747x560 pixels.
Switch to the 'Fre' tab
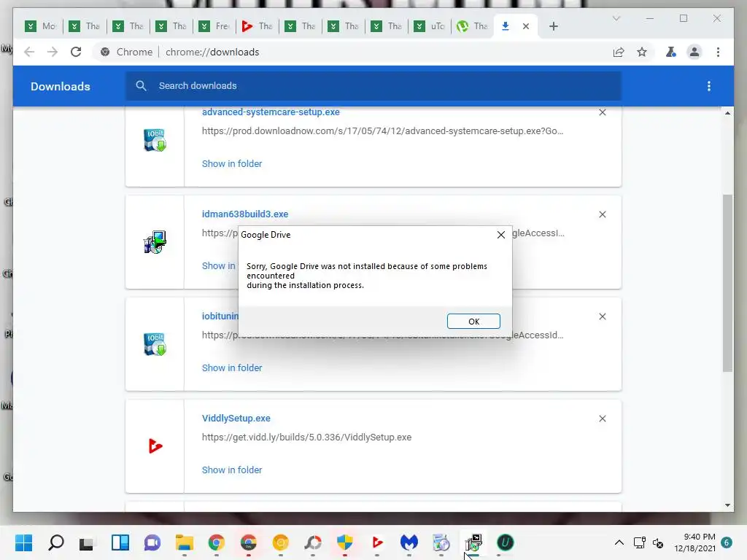point(215,26)
